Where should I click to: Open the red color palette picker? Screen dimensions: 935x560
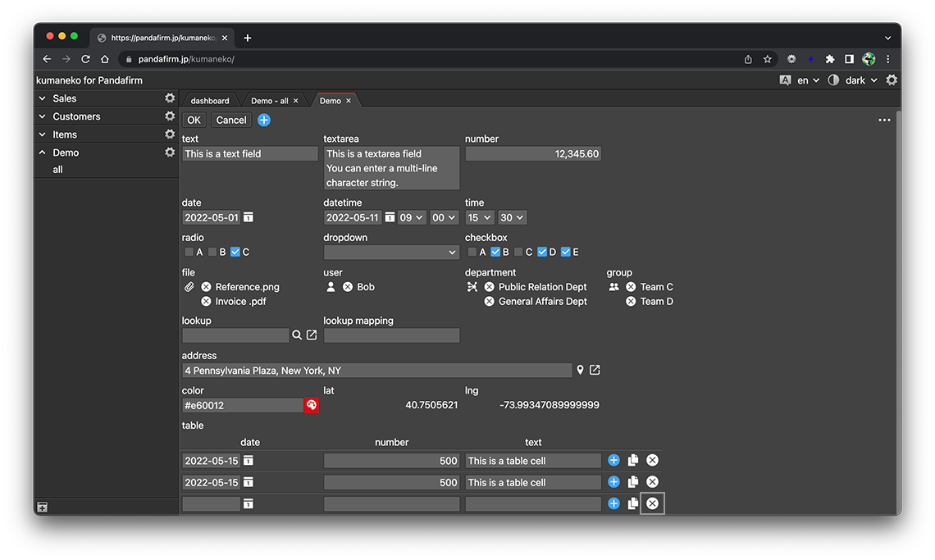click(312, 405)
